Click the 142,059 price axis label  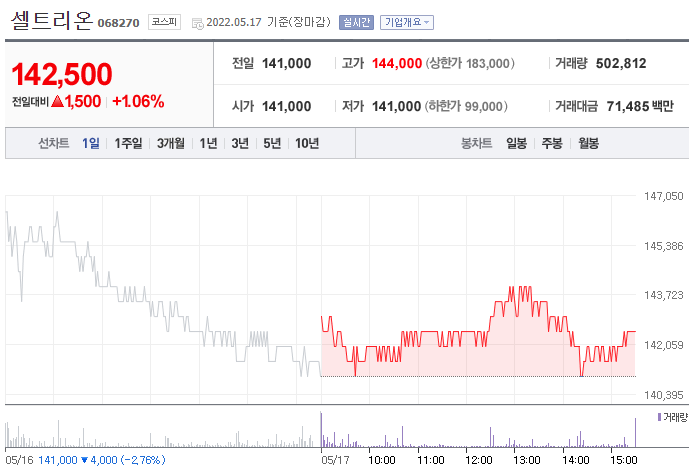(x=664, y=345)
